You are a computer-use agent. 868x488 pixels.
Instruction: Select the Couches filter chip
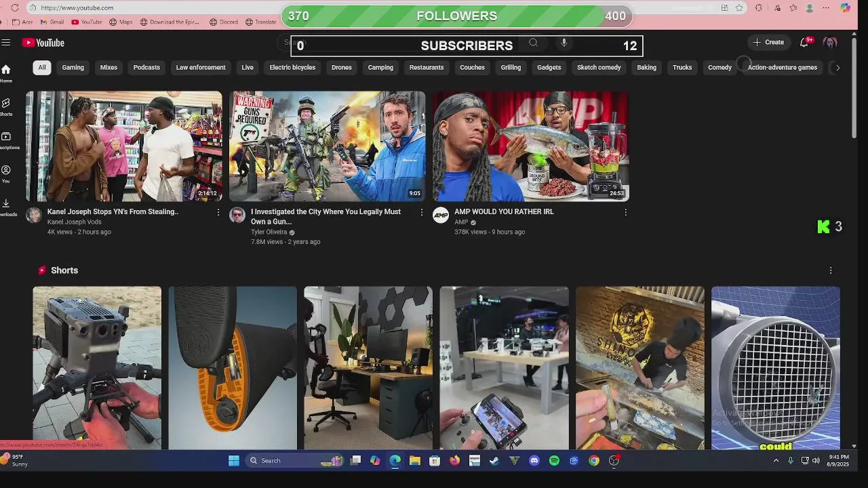click(472, 67)
